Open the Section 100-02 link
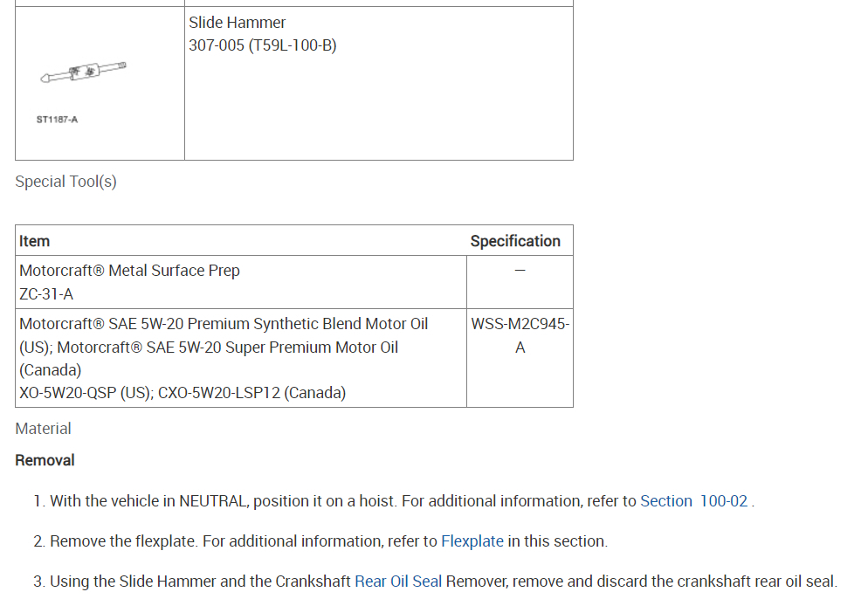 click(694, 501)
